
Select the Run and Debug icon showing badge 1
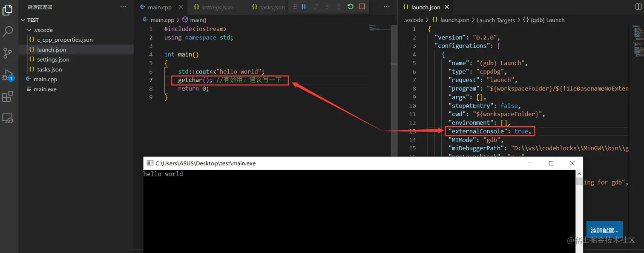point(7,74)
